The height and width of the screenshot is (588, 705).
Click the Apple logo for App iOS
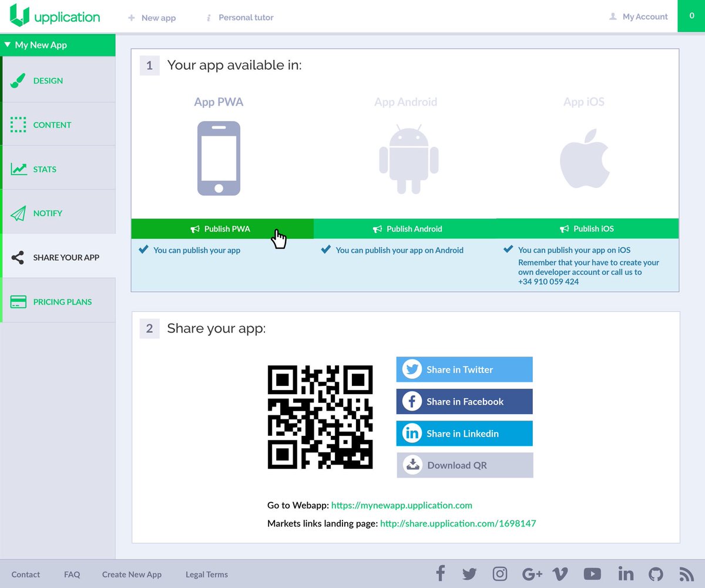(x=584, y=158)
